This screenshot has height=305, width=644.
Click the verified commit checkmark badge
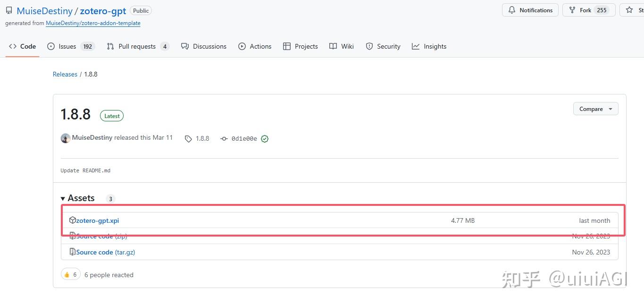(264, 138)
